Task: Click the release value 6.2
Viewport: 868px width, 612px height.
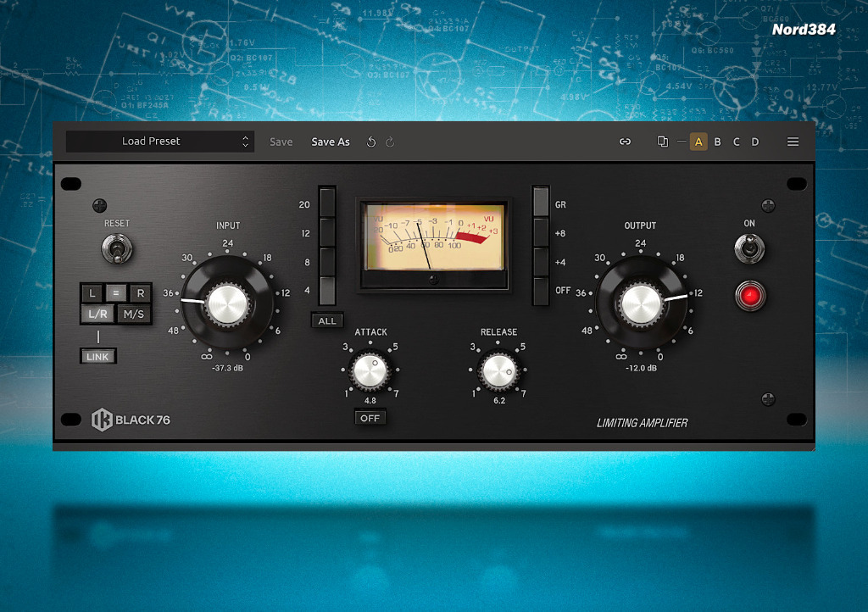Action: point(499,400)
